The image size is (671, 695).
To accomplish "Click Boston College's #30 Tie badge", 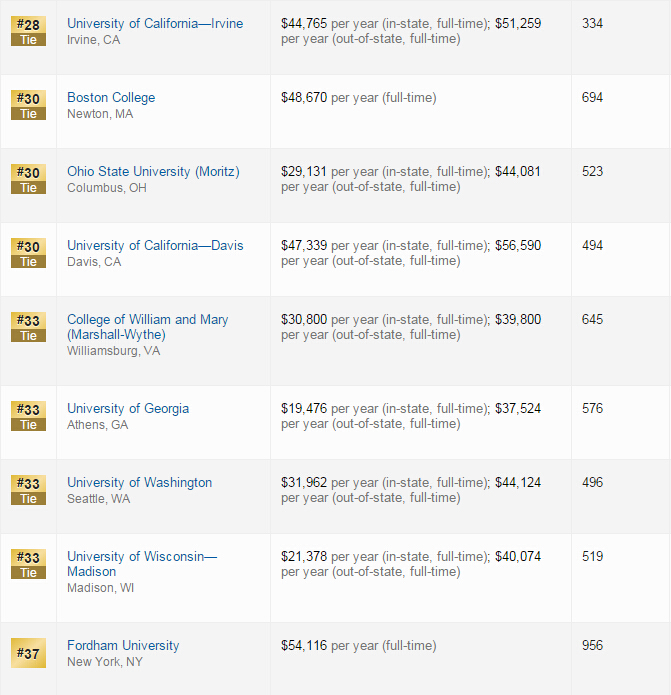I will click(28, 105).
